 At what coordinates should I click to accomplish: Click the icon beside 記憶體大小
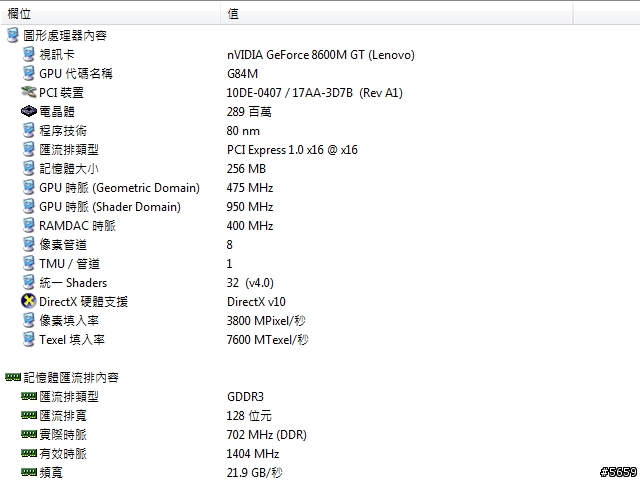[x=29, y=168]
